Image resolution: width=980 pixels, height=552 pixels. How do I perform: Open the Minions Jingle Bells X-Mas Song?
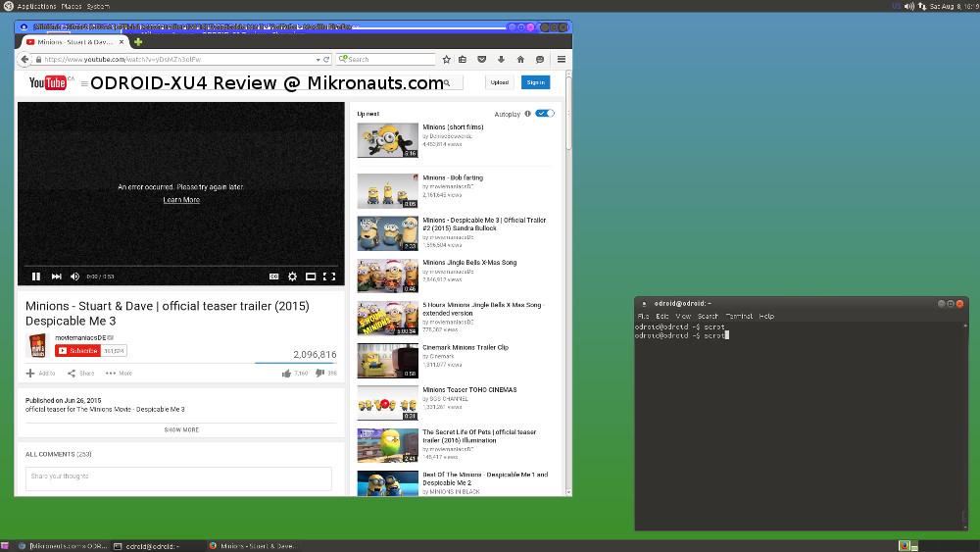point(469,263)
